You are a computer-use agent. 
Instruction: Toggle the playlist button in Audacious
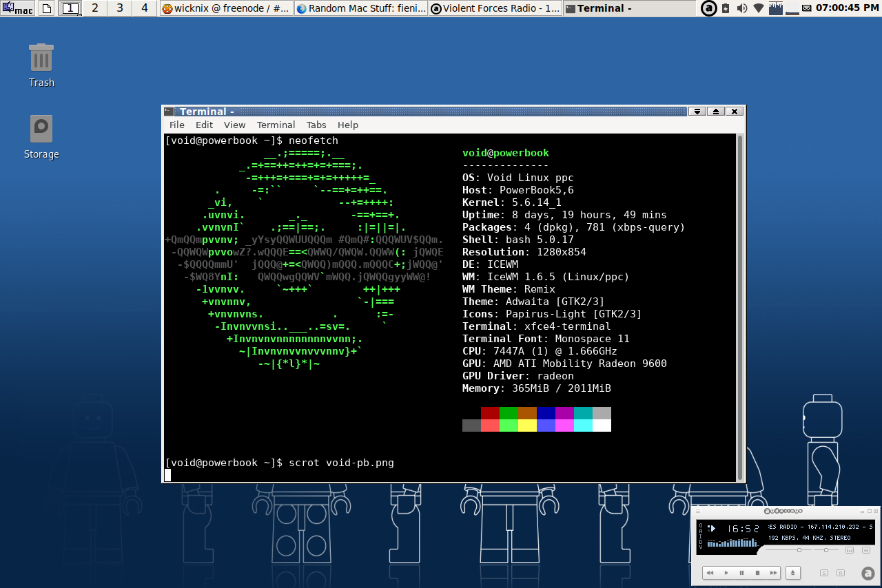tap(866, 550)
